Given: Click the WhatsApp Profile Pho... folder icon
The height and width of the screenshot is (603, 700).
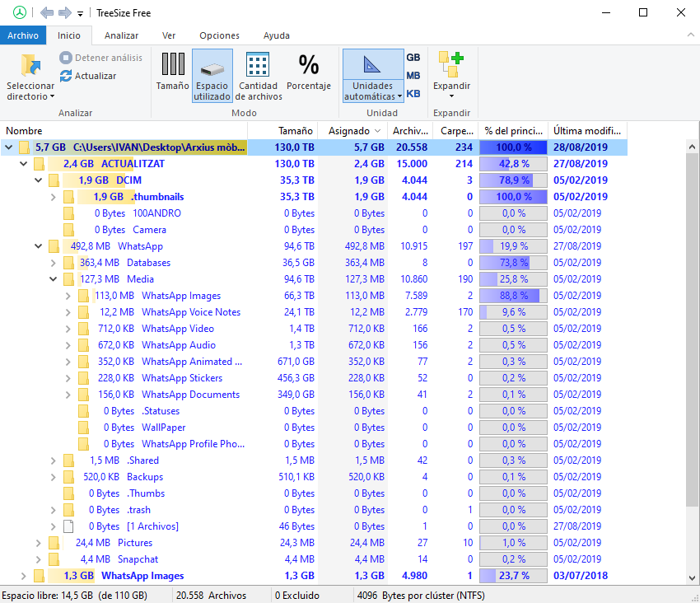Looking at the screenshot, I should click(83, 444).
